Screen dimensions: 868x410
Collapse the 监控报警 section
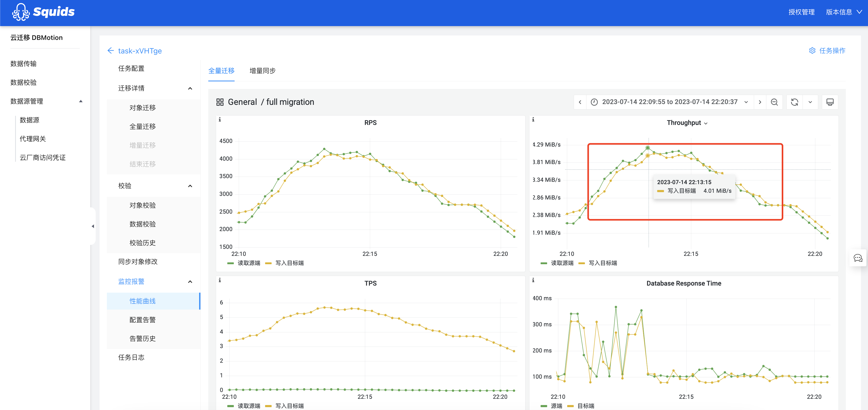tap(190, 281)
